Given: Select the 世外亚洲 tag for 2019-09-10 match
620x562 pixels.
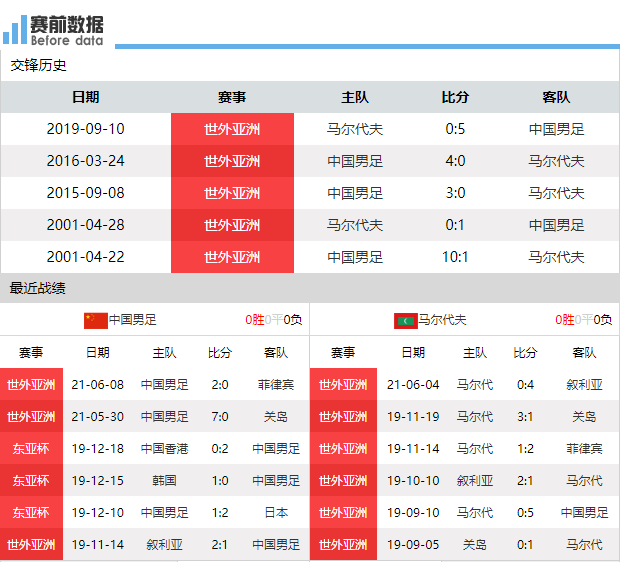Looking at the screenshot, I should pyautogui.click(x=232, y=129).
